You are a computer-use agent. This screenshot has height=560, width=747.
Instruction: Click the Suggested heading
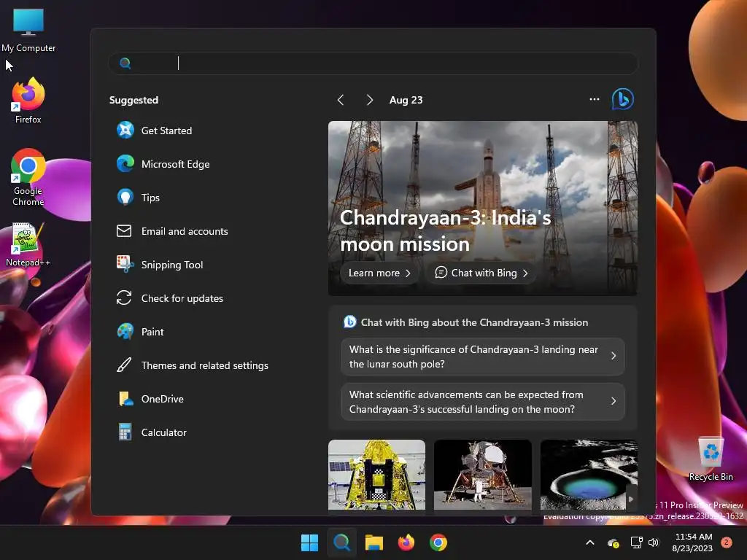(x=134, y=100)
